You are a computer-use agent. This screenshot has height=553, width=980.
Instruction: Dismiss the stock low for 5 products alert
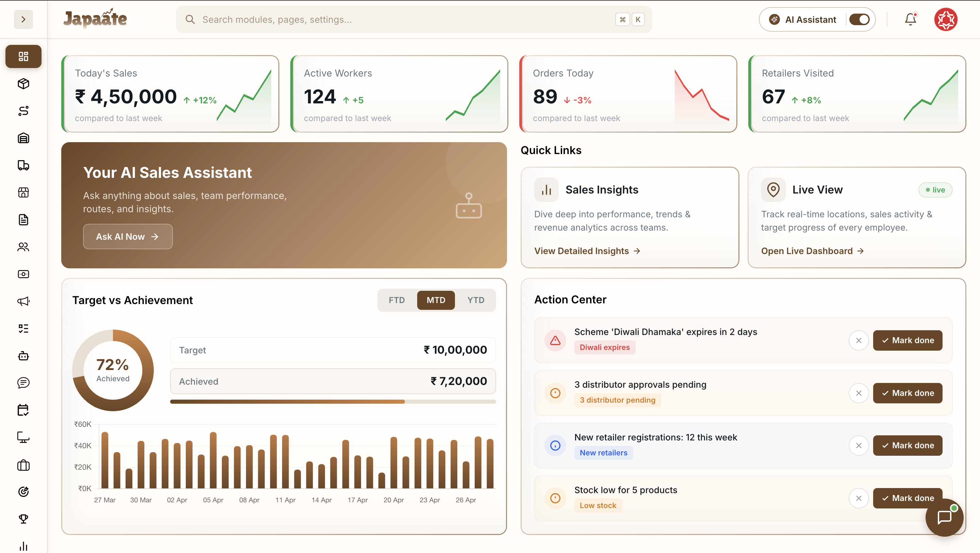[x=859, y=498]
